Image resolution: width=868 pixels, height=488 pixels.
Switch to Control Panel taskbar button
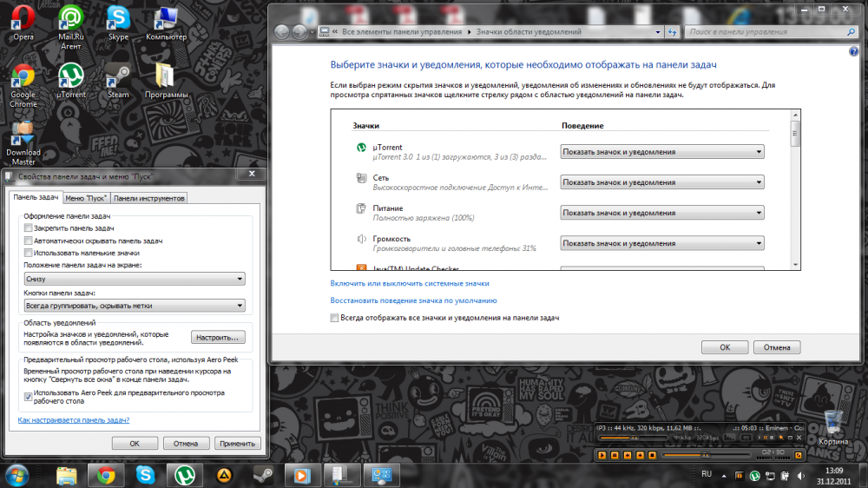[x=381, y=475]
